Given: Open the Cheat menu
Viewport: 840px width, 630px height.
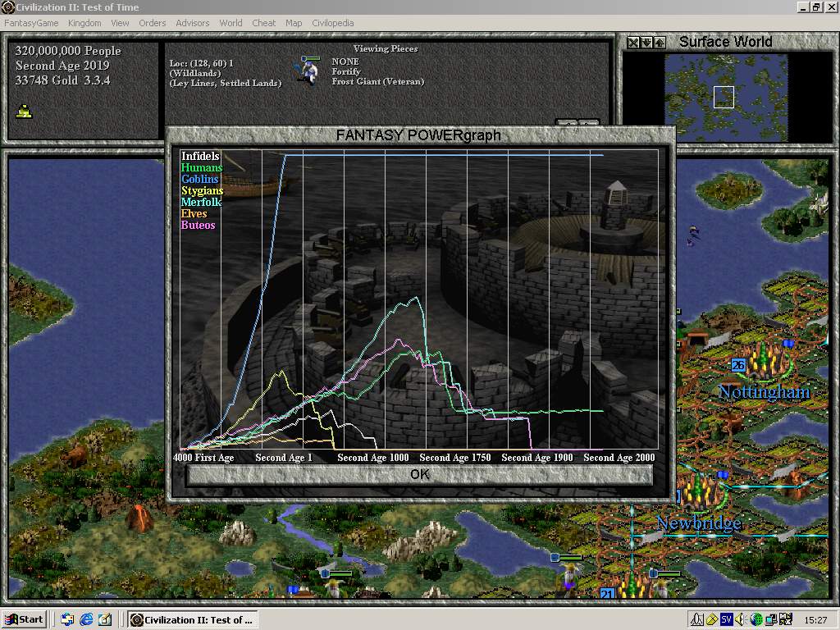Looking at the screenshot, I should pos(263,23).
